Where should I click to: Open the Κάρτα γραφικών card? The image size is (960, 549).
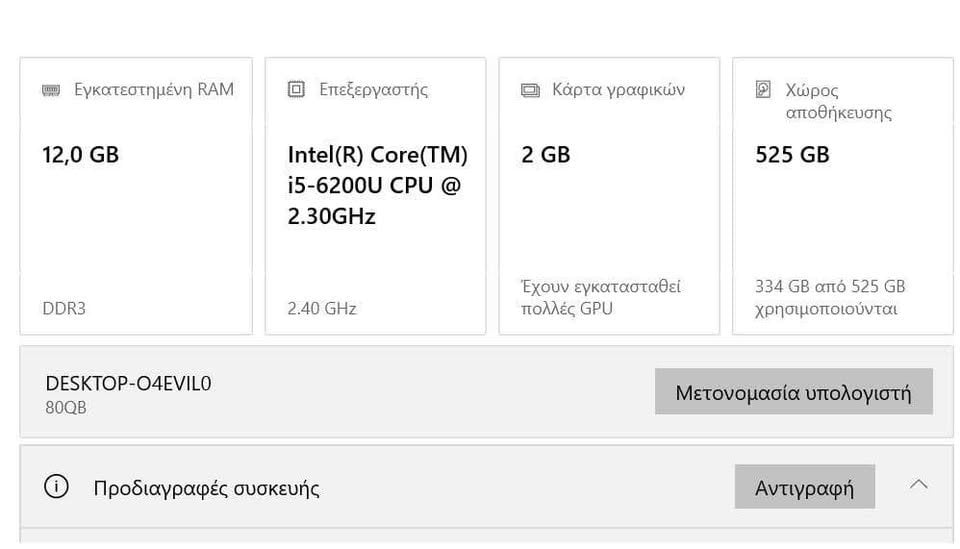609,196
